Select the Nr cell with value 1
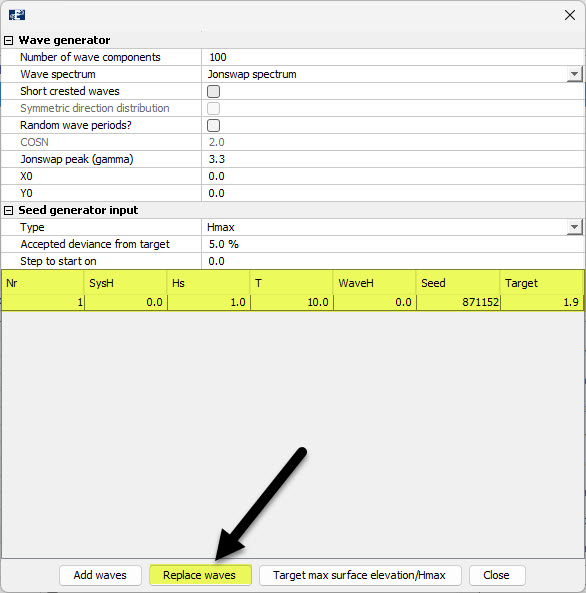Image resolution: width=586 pixels, height=593 pixels. coord(43,302)
